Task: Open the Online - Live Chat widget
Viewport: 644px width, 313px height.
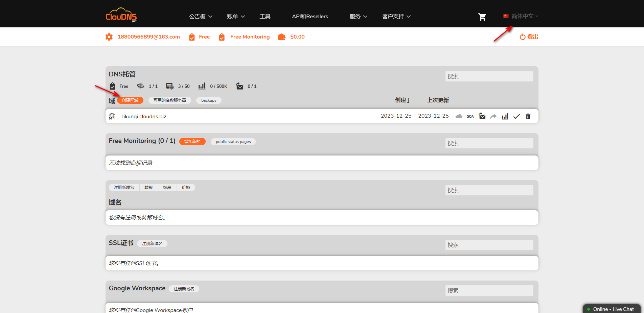Action: pos(612,309)
